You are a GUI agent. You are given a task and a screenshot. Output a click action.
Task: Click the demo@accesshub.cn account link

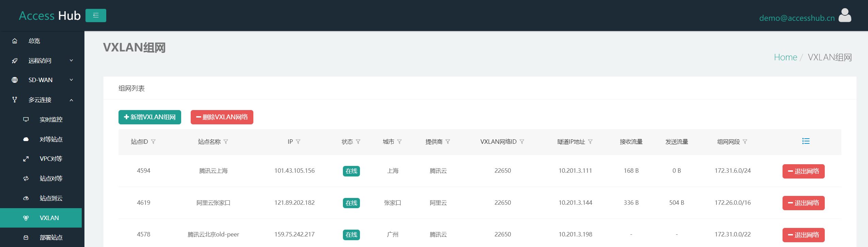[x=797, y=18]
